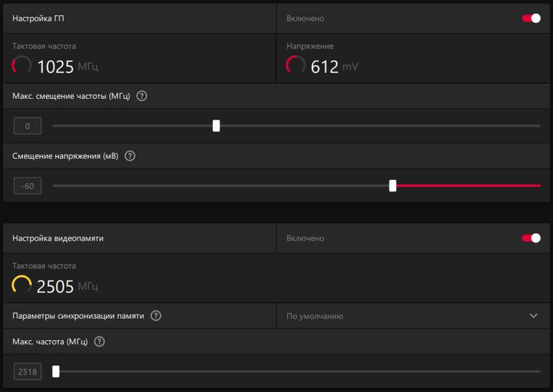
Task: Click help icon next to Смещение напряжения
Action: 130,156
